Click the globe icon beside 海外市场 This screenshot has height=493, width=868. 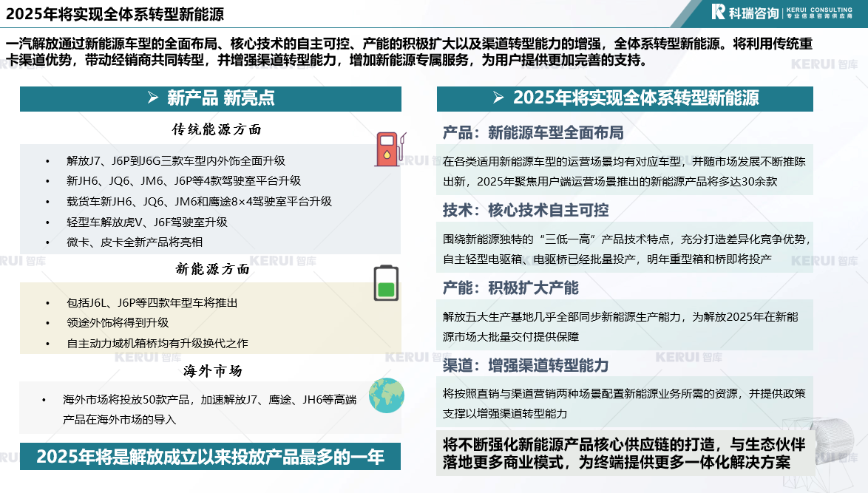pos(387,395)
